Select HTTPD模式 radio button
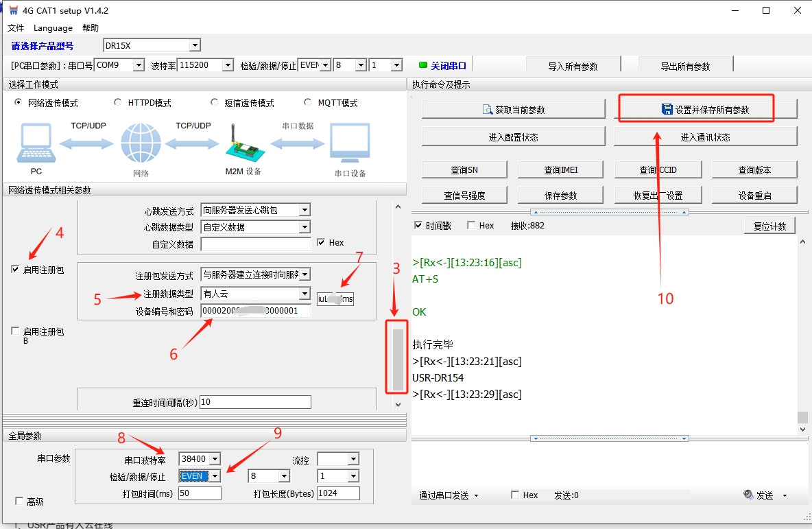 (117, 103)
